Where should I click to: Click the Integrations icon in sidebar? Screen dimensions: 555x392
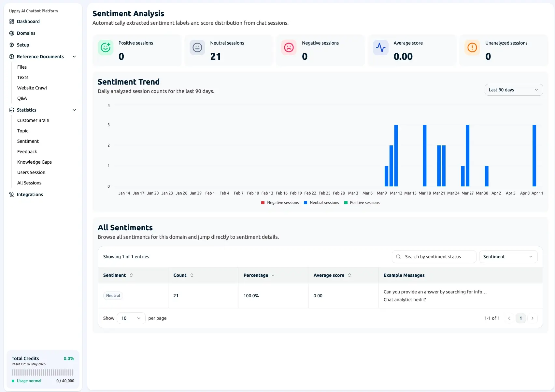click(12, 195)
